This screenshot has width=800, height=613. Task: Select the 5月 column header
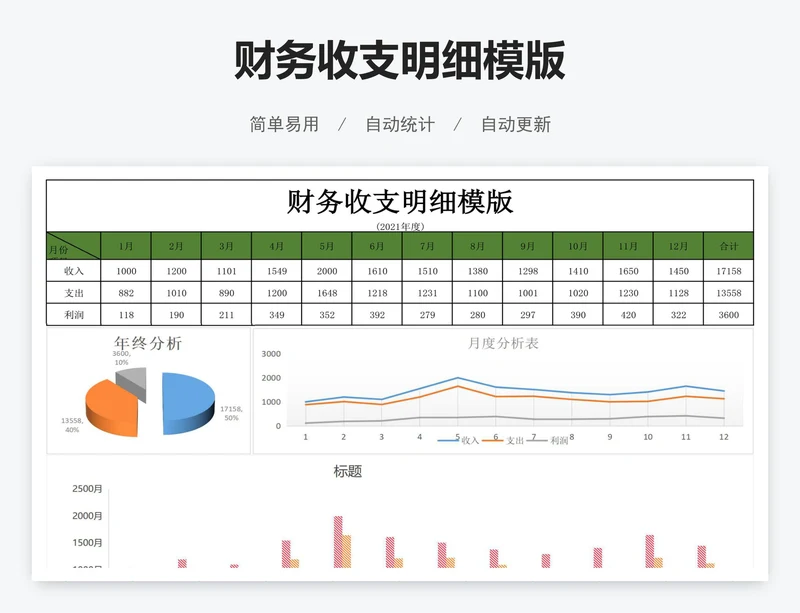[327, 246]
